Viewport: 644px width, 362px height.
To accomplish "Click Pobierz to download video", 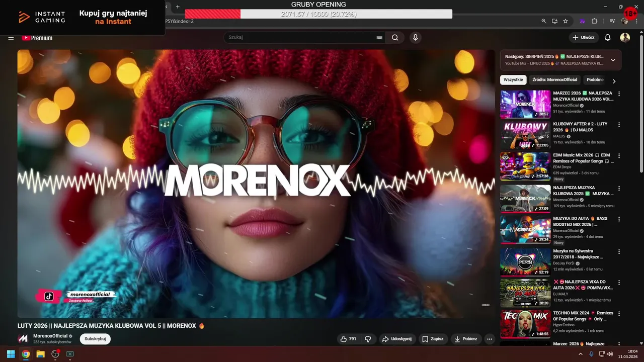I will 466,339.
